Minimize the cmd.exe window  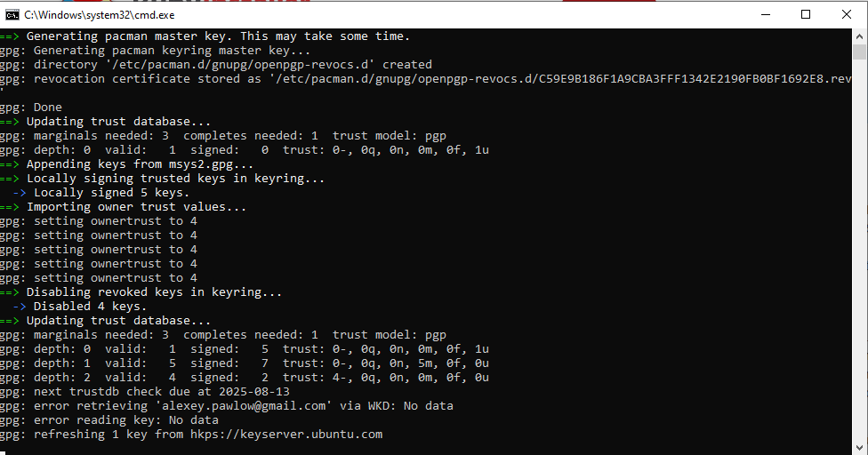[x=765, y=14]
